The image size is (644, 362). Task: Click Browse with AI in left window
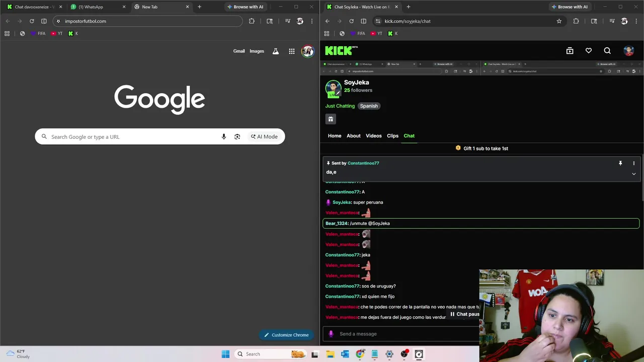coord(245,7)
